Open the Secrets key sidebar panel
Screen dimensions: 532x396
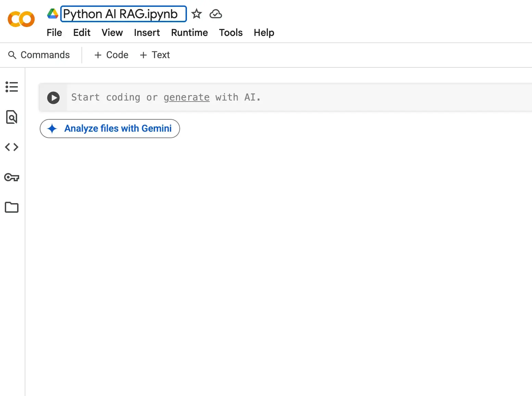click(x=12, y=177)
